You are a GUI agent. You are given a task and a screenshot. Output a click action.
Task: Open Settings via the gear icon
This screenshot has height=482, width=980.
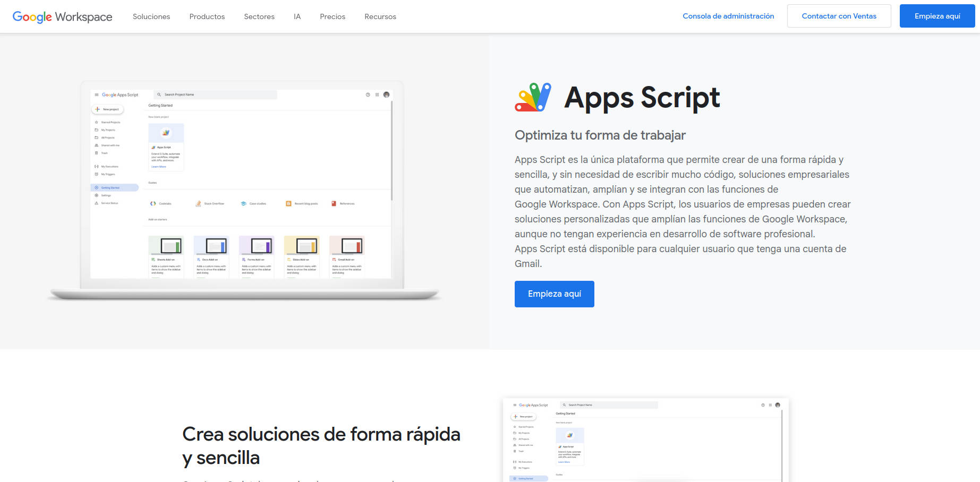(x=97, y=195)
